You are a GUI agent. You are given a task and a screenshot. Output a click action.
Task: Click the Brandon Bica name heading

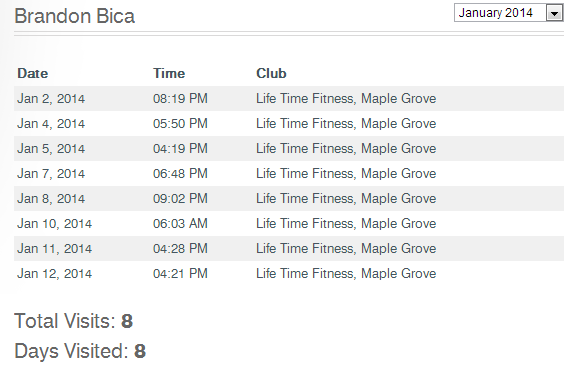point(74,16)
